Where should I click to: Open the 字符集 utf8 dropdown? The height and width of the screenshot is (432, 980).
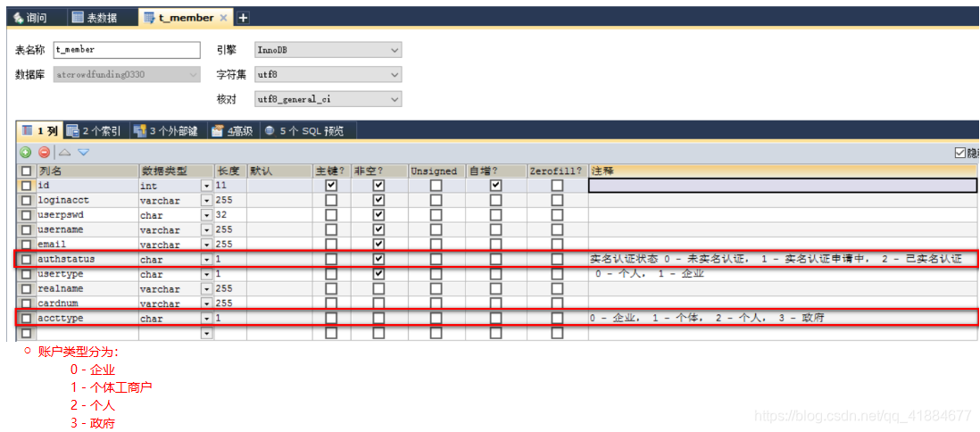tap(328, 74)
